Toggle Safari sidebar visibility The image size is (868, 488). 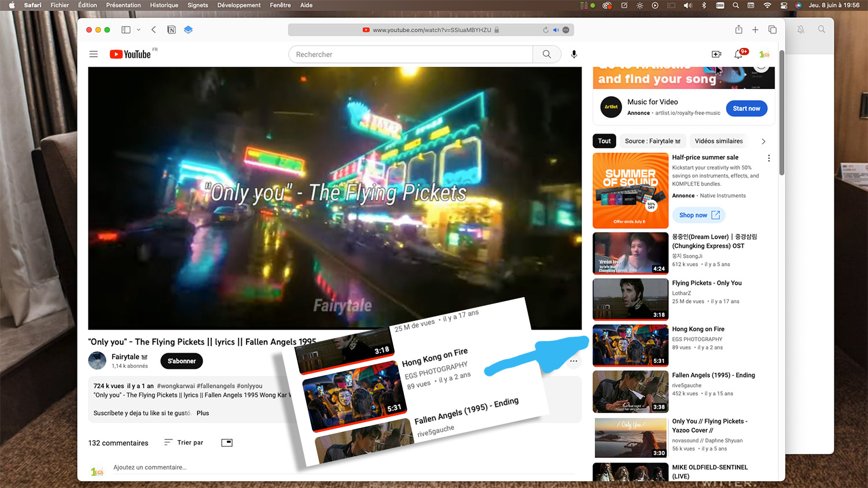[126, 29]
